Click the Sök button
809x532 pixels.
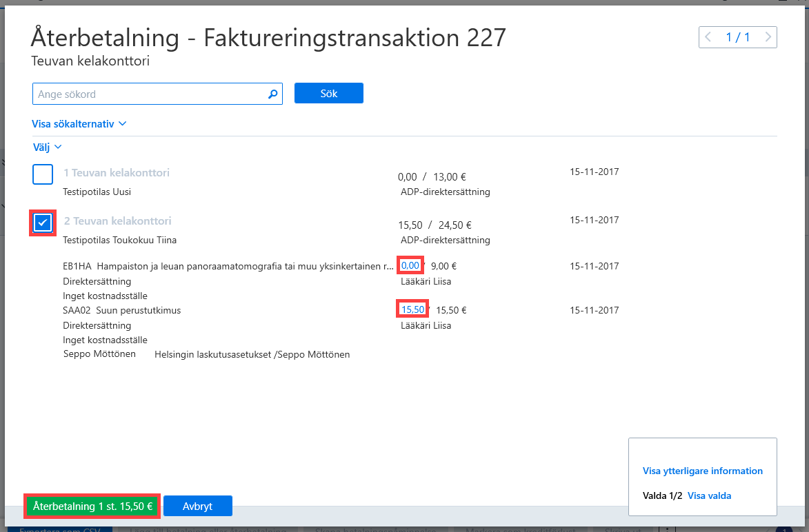coord(329,93)
